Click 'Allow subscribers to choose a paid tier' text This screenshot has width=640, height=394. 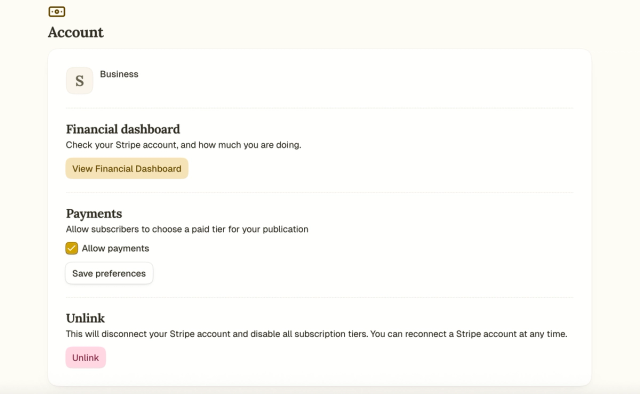(187, 229)
